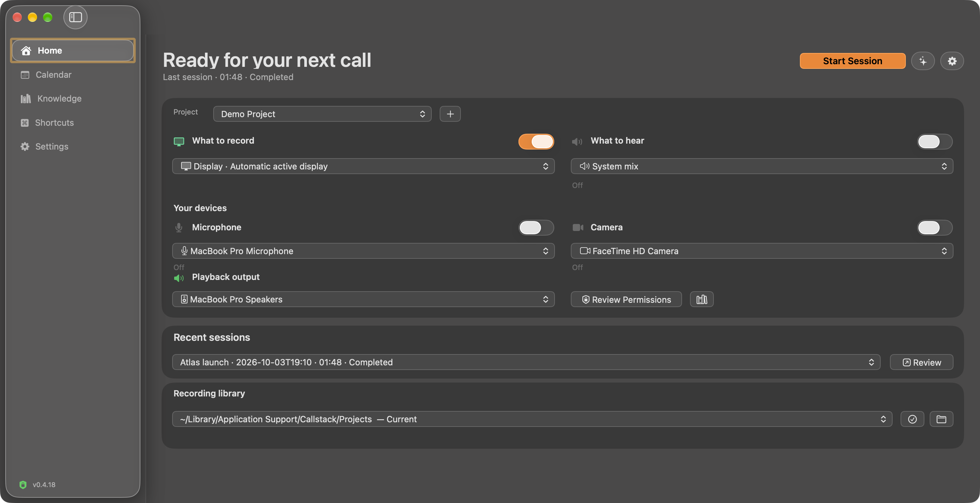This screenshot has width=980, height=503.
Task: Expand the Atlas launch recent session dropdown
Action: point(526,362)
